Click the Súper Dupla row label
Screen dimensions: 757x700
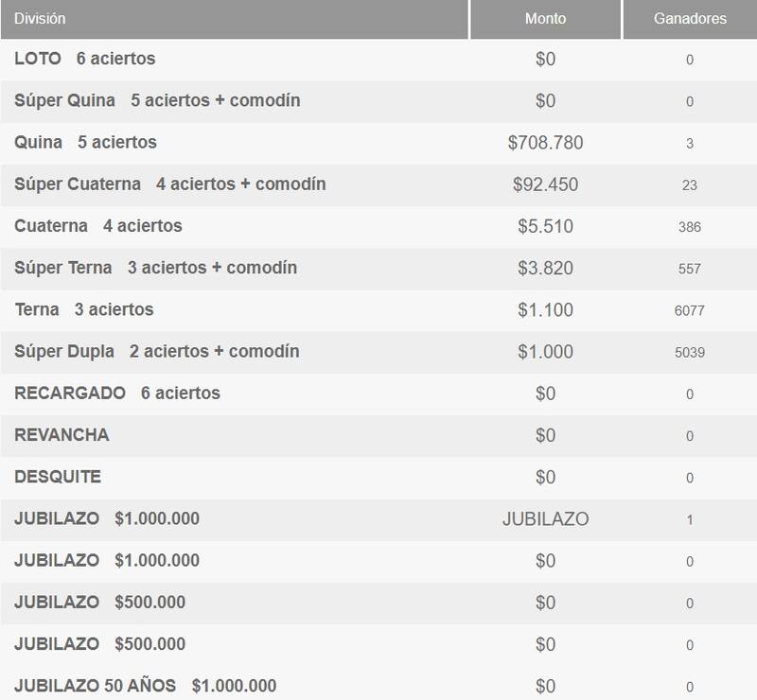[x=157, y=351]
